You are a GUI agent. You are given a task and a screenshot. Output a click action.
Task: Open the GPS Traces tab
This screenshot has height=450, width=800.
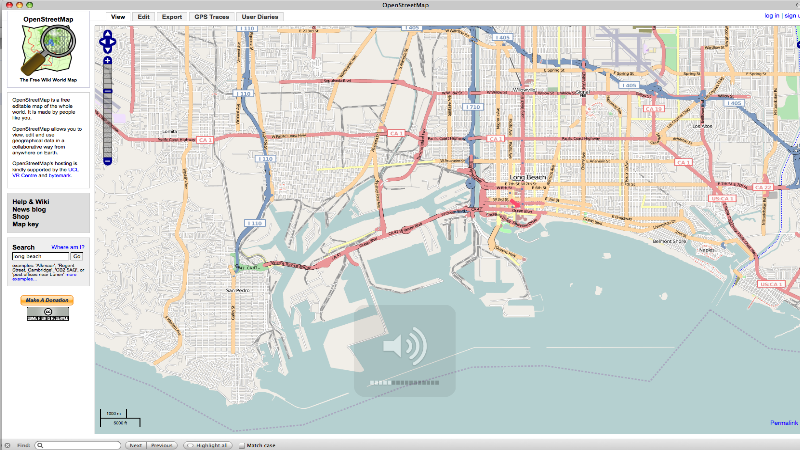tap(210, 17)
